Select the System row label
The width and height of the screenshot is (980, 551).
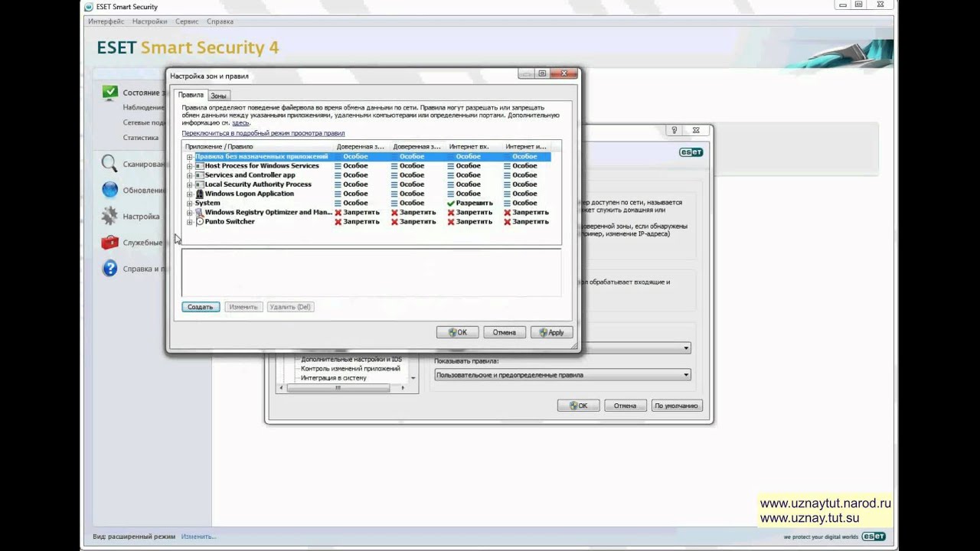click(207, 203)
